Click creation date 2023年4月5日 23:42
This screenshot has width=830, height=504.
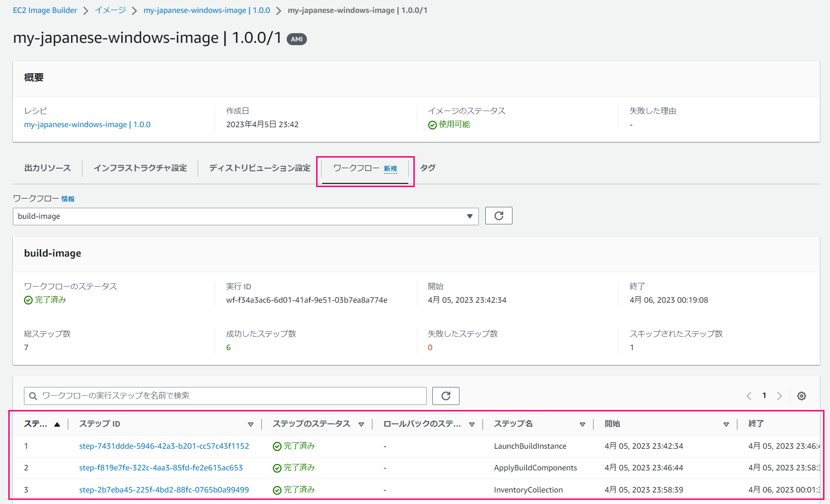click(262, 124)
